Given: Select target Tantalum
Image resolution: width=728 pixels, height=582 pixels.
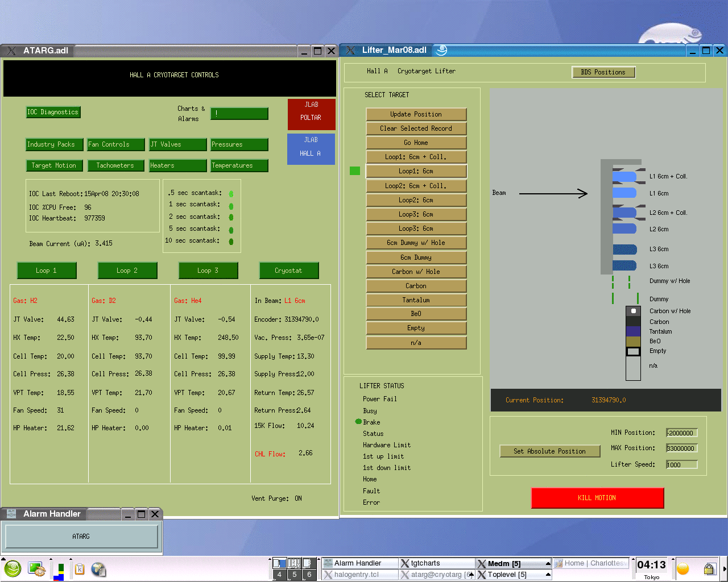Looking at the screenshot, I should pos(416,300).
